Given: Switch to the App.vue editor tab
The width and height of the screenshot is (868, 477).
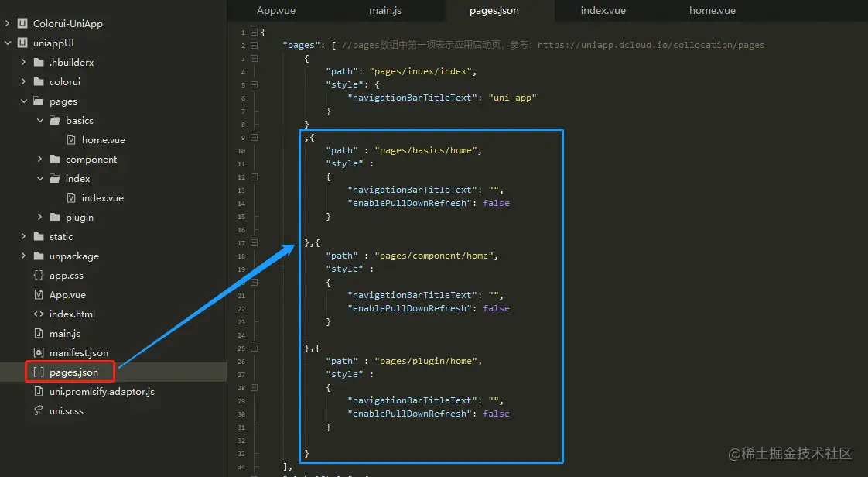Looking at the screenshot, I should 275,11.
